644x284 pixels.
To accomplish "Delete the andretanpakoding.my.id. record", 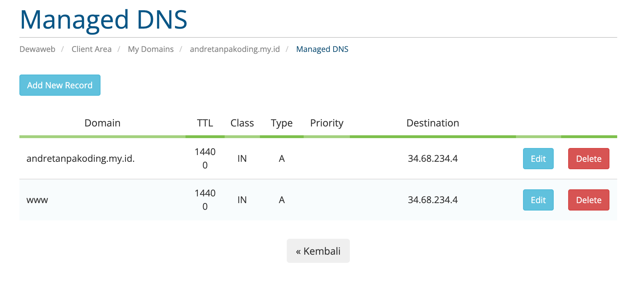I will (x=589, y=159).
